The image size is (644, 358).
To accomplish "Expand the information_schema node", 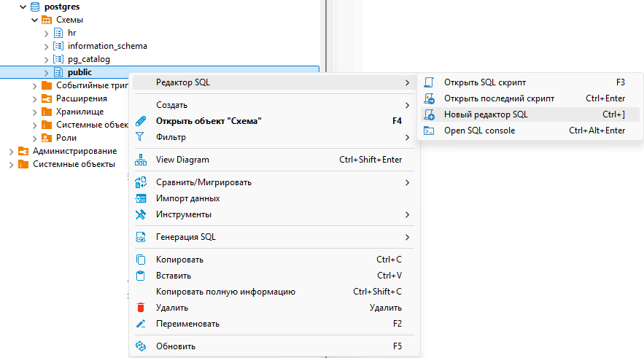I will [x=47, y=47].
